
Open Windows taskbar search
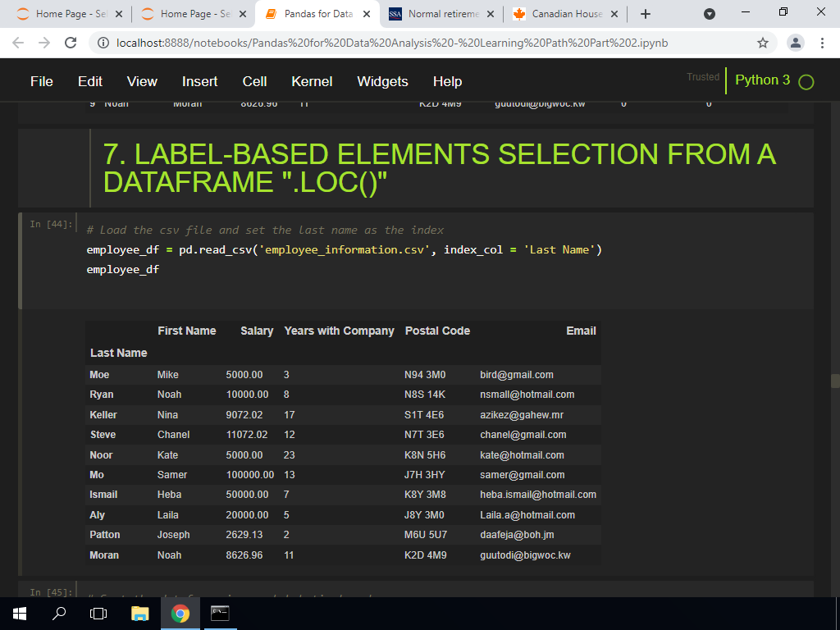(59, 614)
